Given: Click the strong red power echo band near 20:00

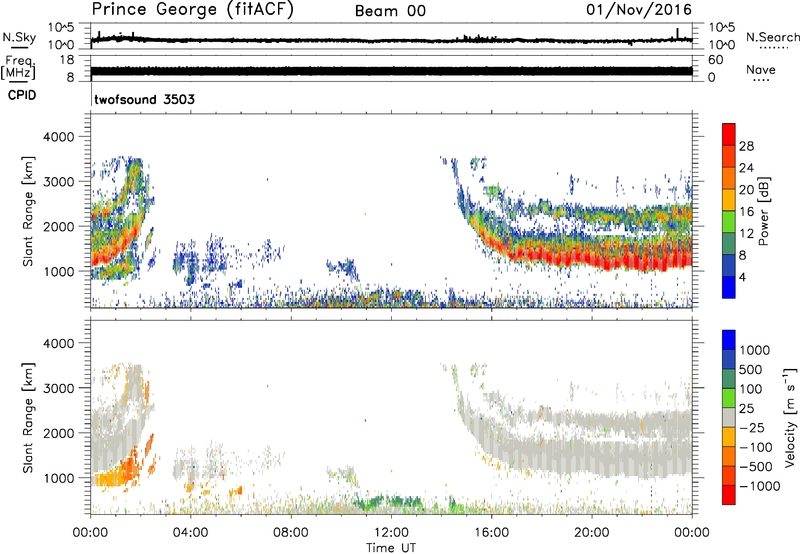Looking at the screenshot, I should point(592,259).
